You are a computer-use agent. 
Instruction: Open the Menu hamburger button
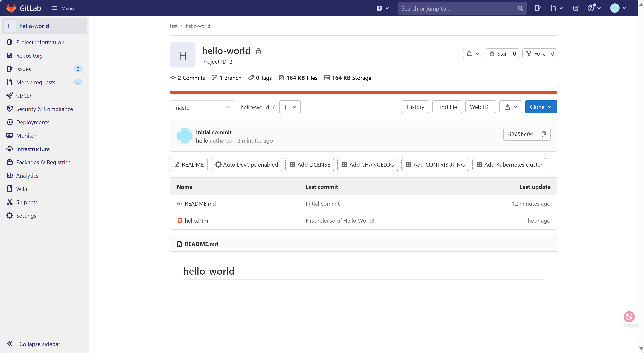tap(63, 8)
